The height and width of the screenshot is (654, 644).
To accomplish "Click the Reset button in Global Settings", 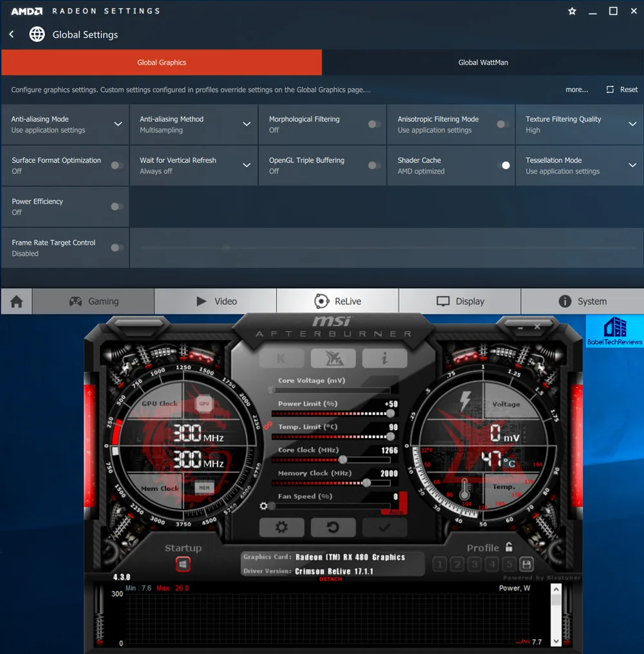I will pyautogui.click(x=622, y=90).
